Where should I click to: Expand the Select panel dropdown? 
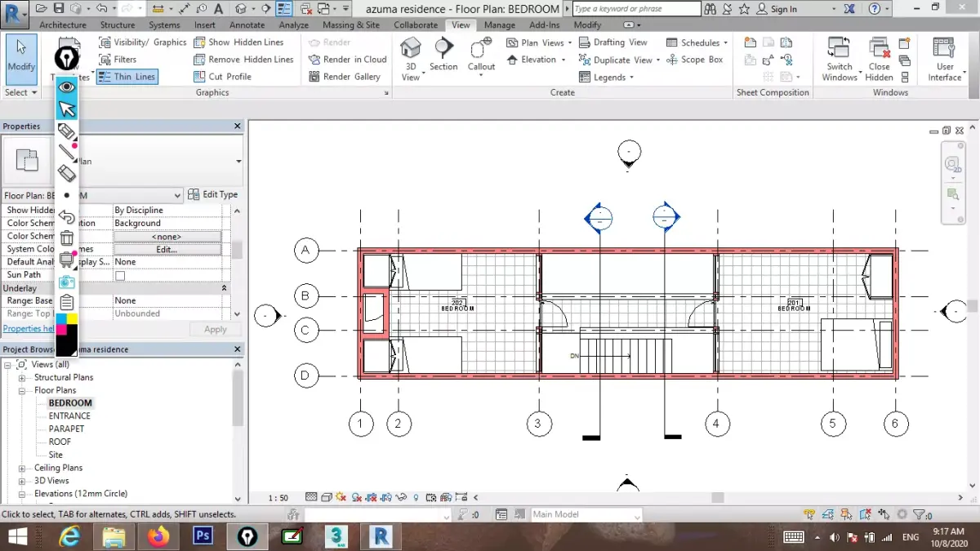(21, 92)
